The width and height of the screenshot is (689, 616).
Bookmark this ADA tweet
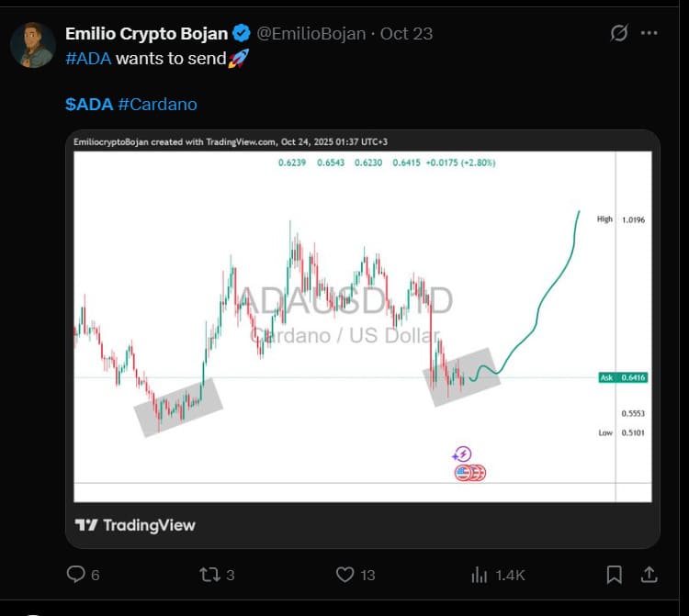click(614, 575)
